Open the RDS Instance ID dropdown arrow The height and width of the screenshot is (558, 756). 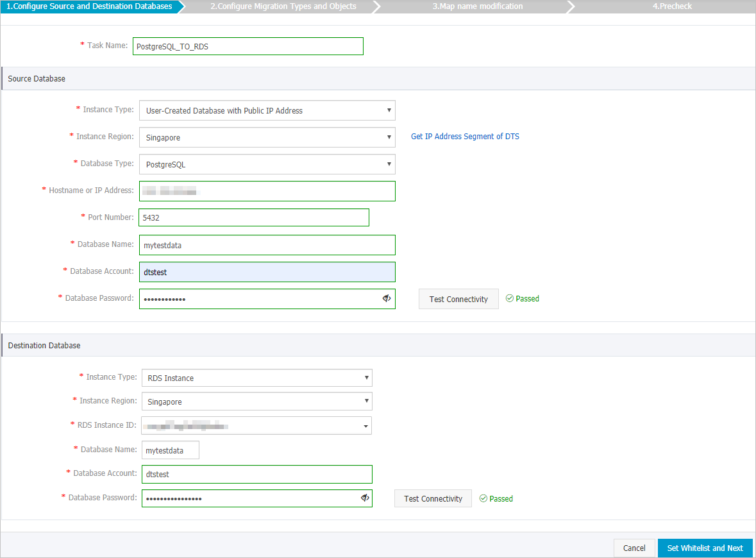(x=365, y=425)
